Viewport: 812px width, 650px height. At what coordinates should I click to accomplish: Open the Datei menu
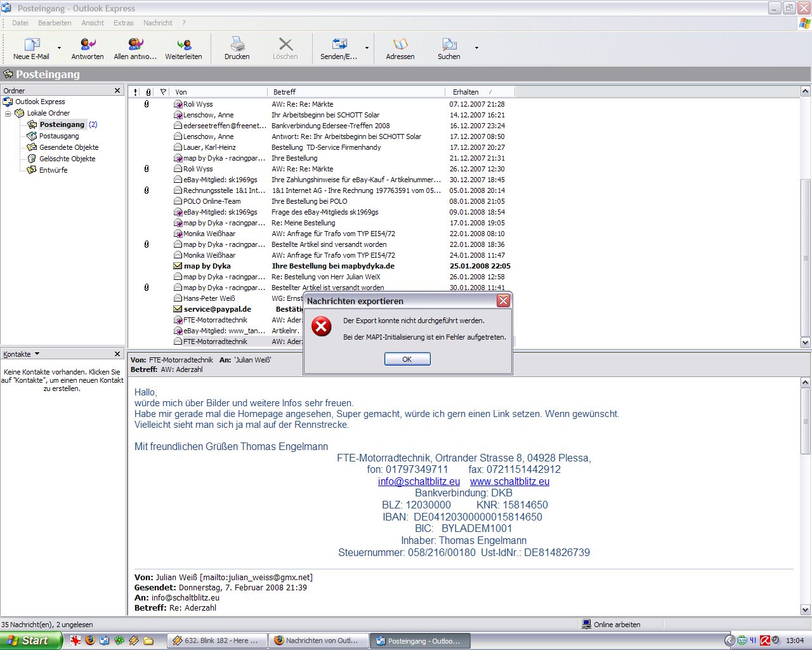(x=20, y=23)
